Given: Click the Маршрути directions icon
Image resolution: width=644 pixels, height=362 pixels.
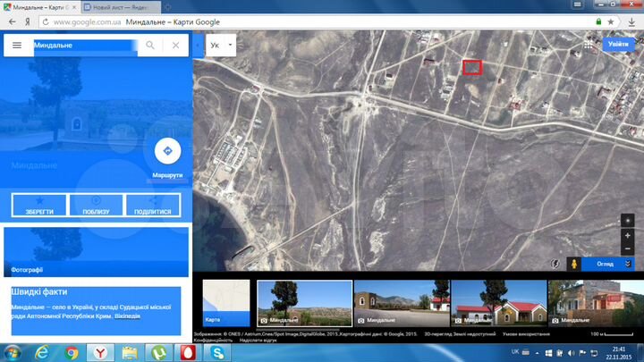Looking at the screenshot, I should pos(167,151).
